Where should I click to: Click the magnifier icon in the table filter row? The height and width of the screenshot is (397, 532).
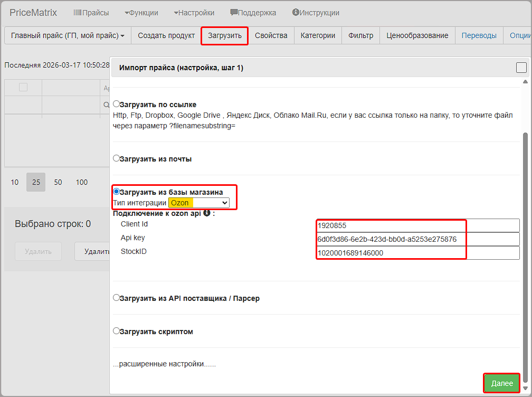point(106,105)
